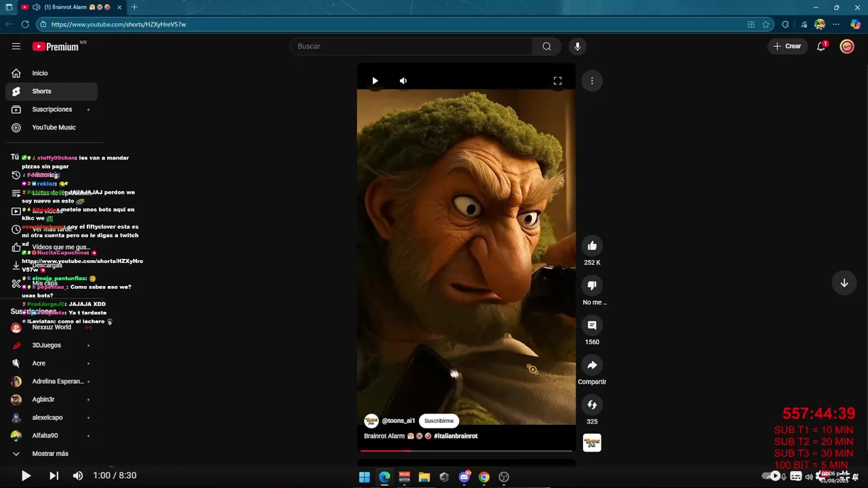Open the Nexxuz World subscription

[x=52, y=327]
